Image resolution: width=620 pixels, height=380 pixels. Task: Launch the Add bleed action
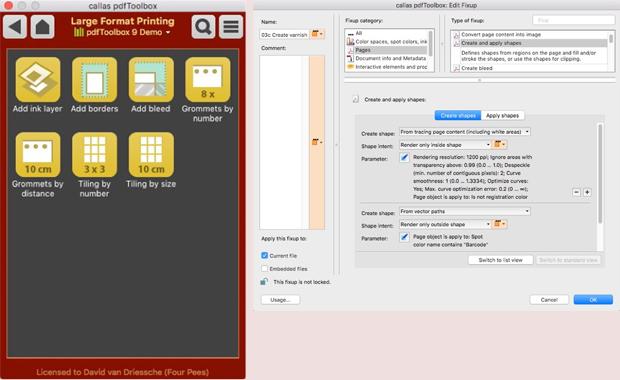click(x=151, y=79)
